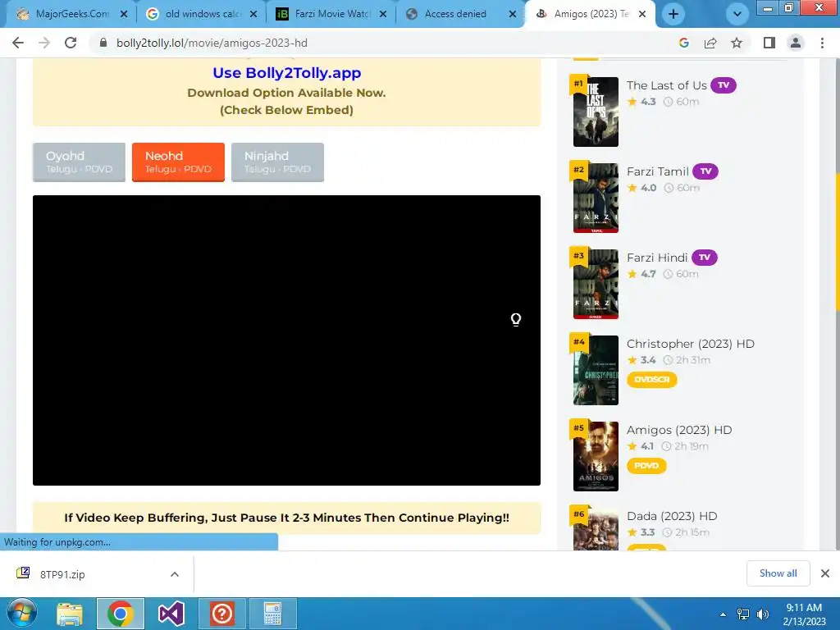The image size is (840, 630).
Task: Click the TV badge next to Farzi Hindi
Action: pyautogui.click(x=705, y=257)
